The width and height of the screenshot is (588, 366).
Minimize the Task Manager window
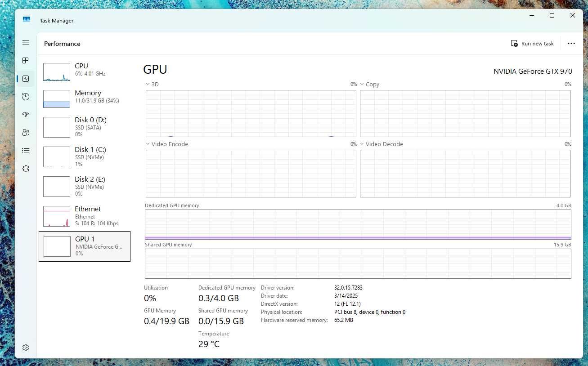(x=531, y=15)
